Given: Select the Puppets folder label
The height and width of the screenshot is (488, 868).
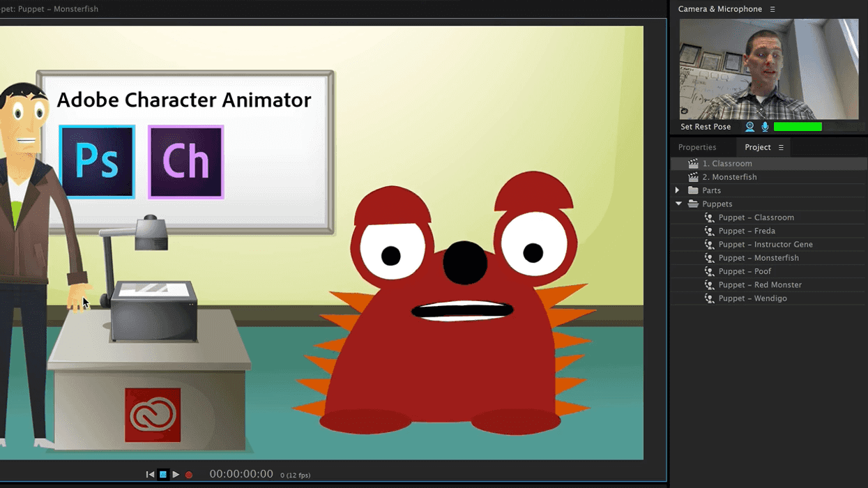Looking at the screenshot, I should [717, 204].
